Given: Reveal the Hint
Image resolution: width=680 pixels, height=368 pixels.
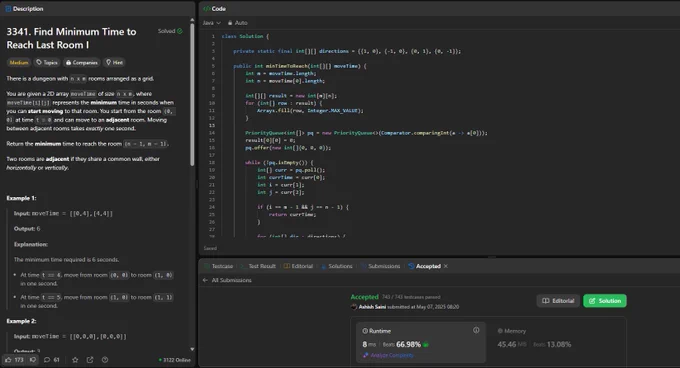Looking at the screenshot, I should tap(114, 62).
